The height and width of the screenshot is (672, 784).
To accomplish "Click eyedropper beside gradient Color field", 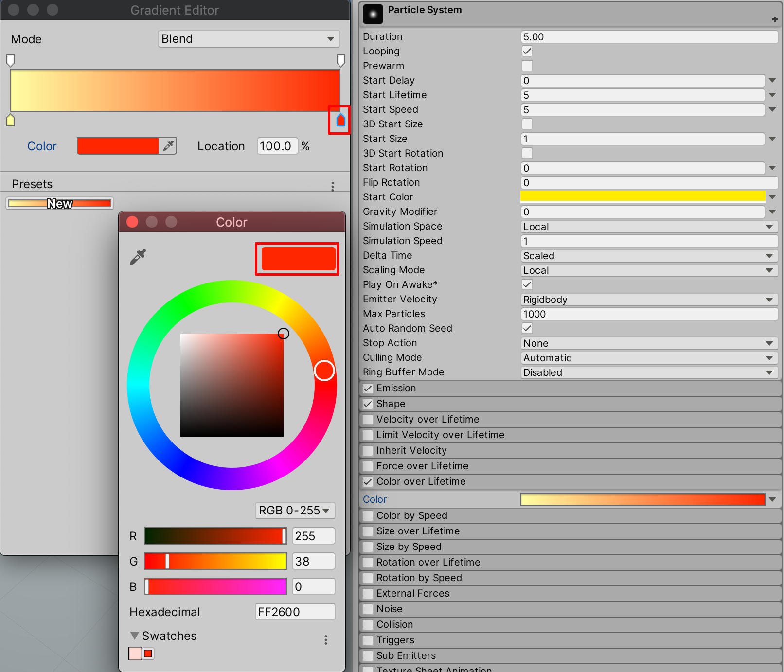I will (168, 146).
